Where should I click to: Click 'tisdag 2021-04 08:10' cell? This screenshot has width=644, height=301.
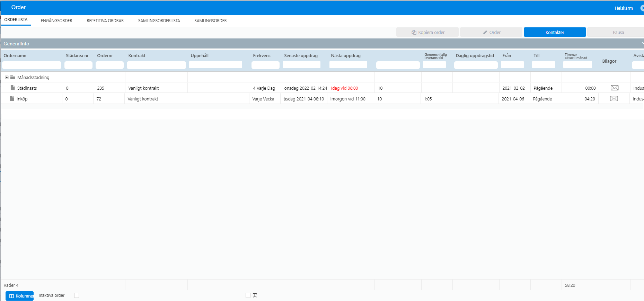(x=304, y=99)
